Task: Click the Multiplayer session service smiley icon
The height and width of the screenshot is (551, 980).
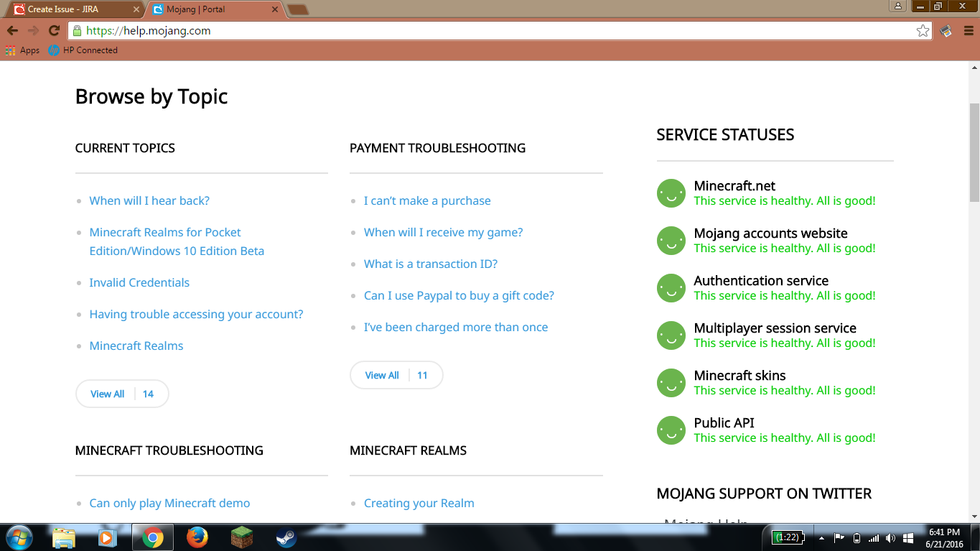Action: (671, 335)
